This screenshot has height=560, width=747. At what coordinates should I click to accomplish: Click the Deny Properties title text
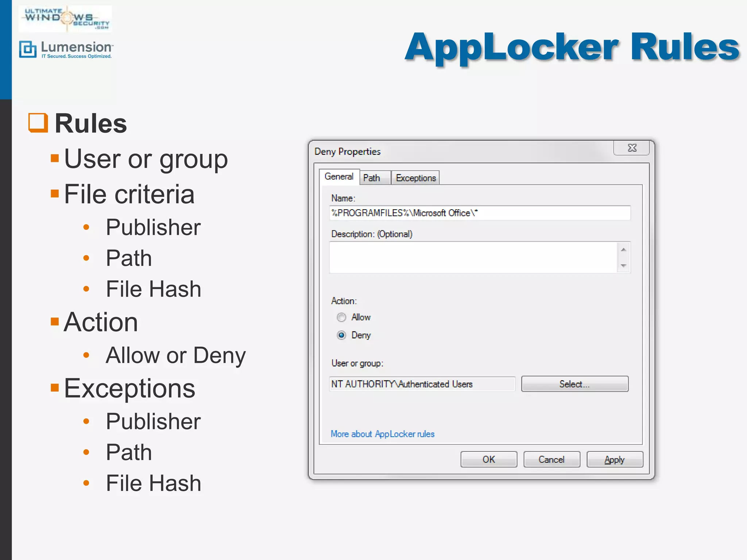tap(347, 152)
